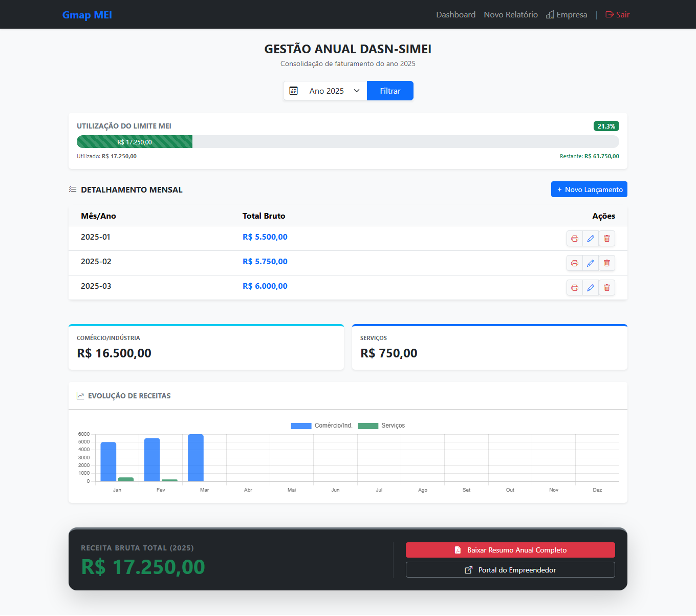
Task: Download Baixar Resumo Anual Completo PDF
Action: pyautogui.click(x=510, y=550)
